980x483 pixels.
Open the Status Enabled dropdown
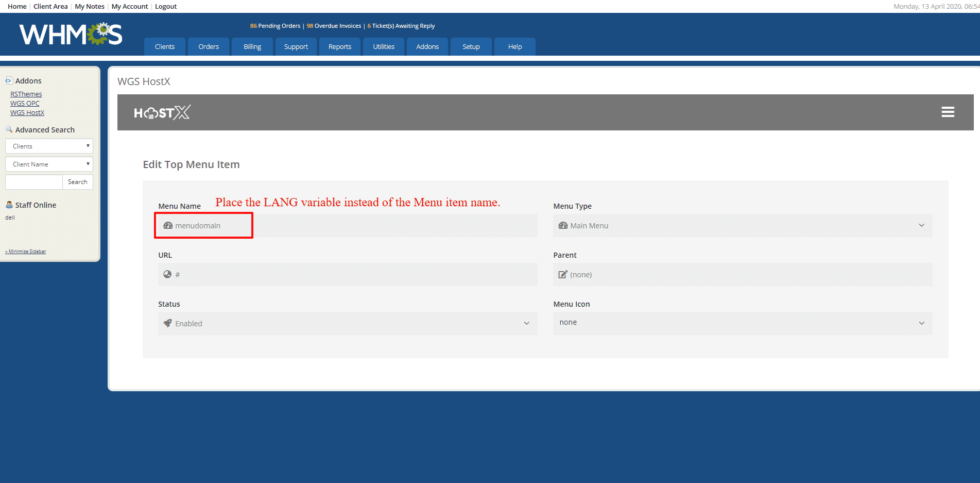348,324
